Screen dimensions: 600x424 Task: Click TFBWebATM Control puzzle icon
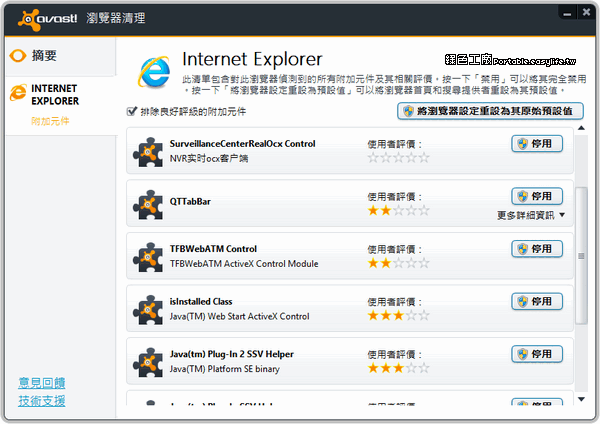tap(148, 257)
